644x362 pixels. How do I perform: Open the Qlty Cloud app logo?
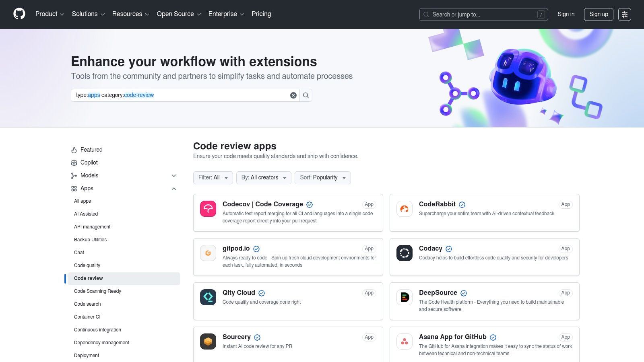[208, 297]
